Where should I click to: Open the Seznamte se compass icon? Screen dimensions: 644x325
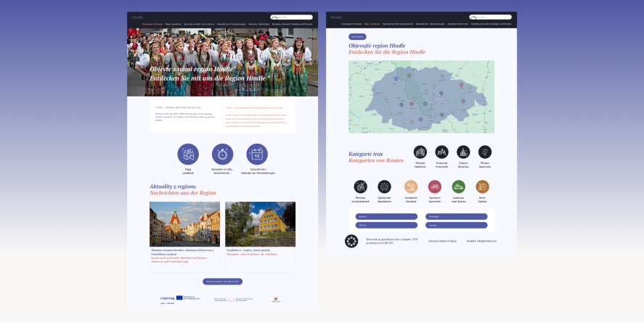click(x=222, y=155)
